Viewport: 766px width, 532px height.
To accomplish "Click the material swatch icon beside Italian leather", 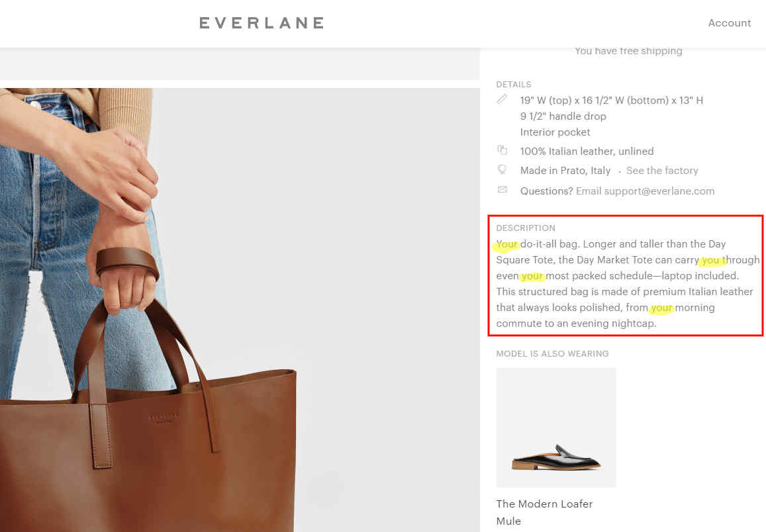I will 502,150.
